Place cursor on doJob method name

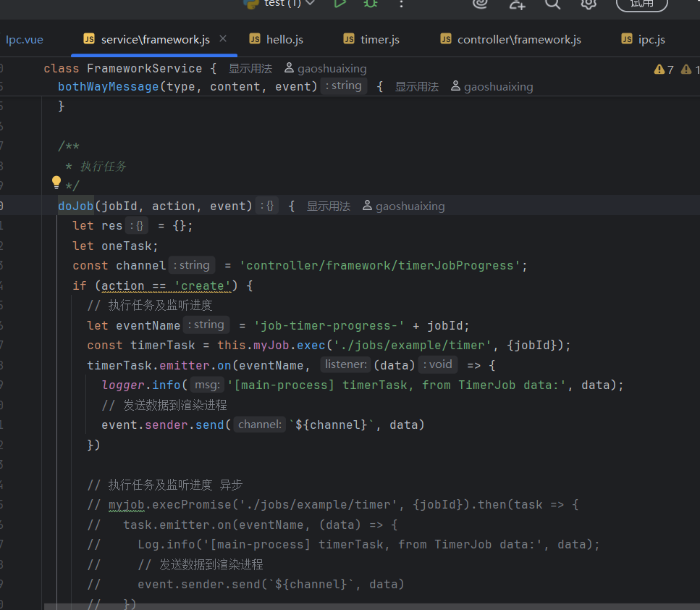coord(75,206)
